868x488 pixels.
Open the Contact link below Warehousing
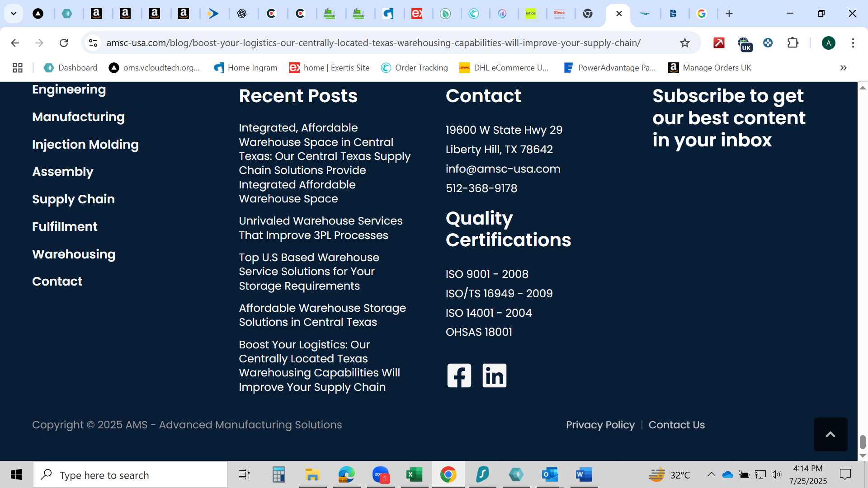tap(57, 282)
